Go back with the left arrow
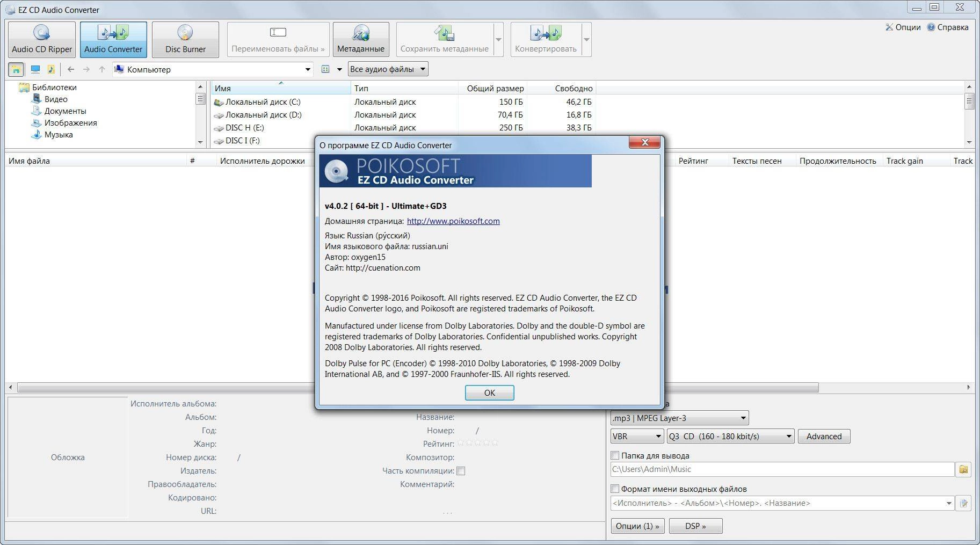 pos(71,69)
